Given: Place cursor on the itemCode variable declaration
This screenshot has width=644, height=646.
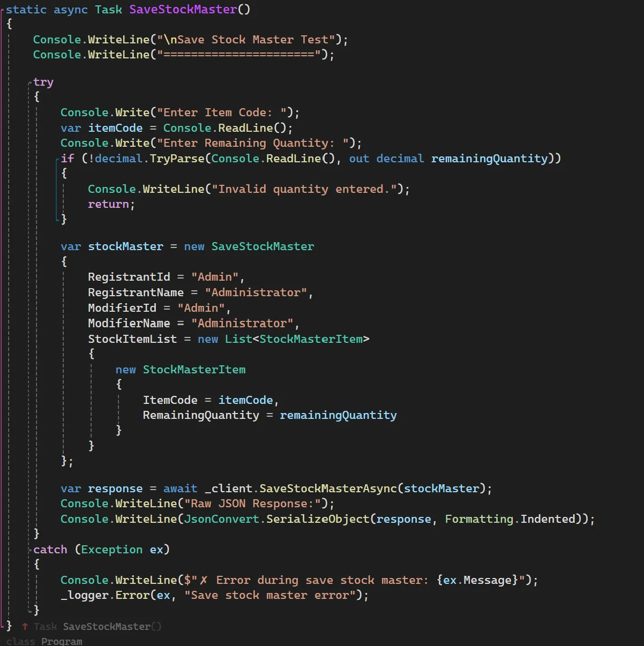Looking at the screenshot, I should [115, 128].
